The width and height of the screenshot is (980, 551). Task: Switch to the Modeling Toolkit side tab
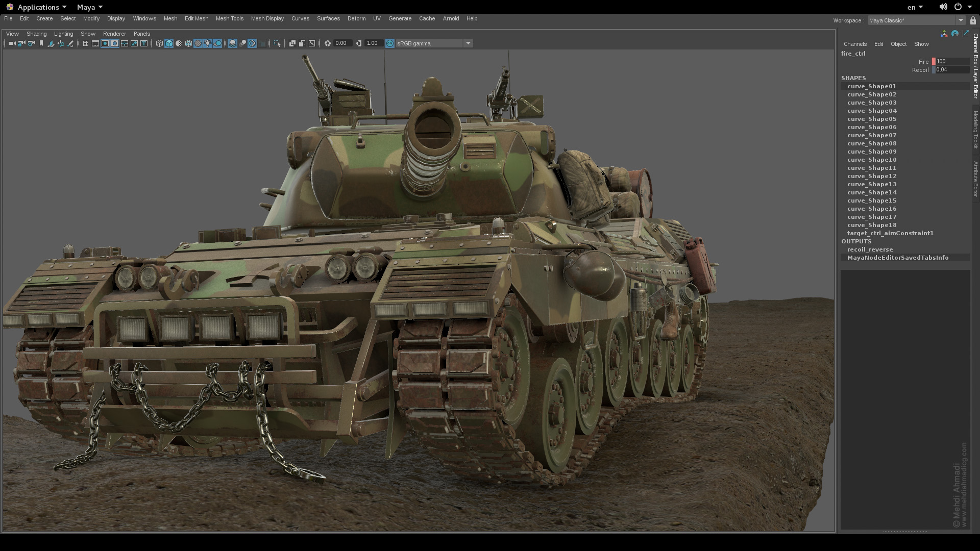975,130
